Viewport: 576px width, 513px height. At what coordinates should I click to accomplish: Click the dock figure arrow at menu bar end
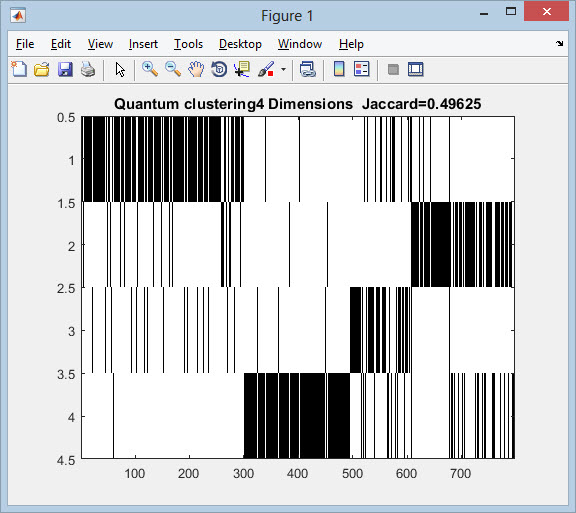559,43
